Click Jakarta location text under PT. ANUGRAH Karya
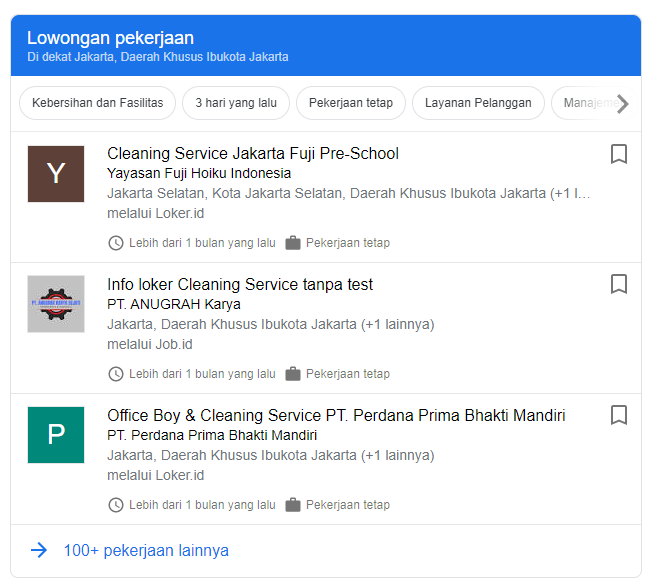 click(x=271, y=324)
